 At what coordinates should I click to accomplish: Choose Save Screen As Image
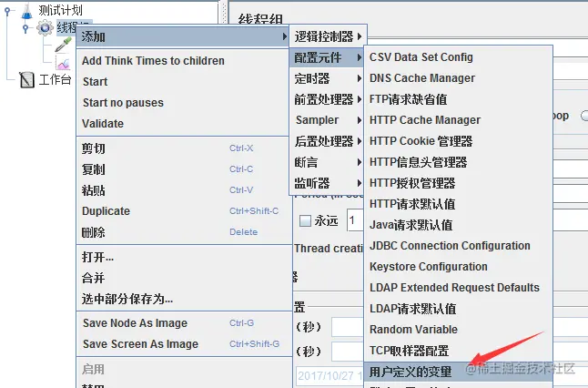[182, 343]
